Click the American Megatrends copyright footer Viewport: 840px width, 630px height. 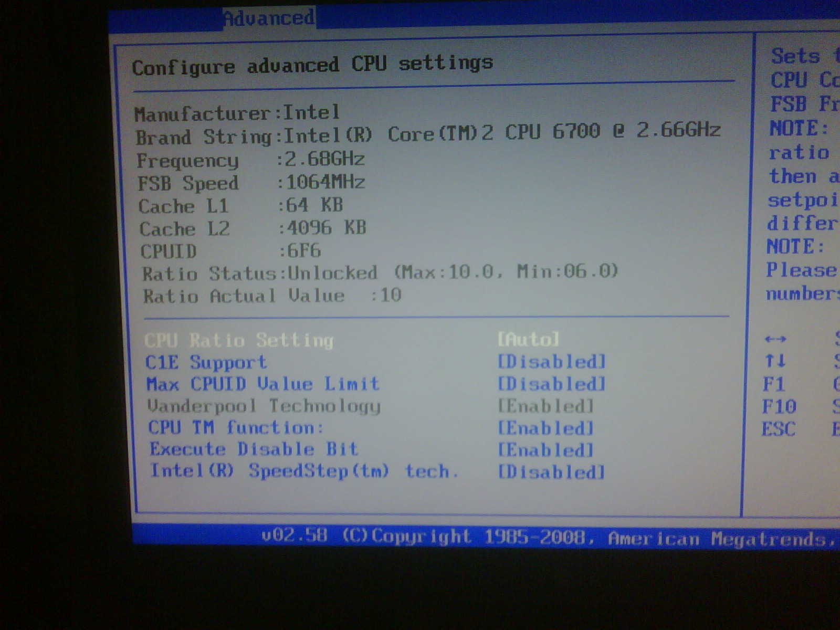point(549,537)
